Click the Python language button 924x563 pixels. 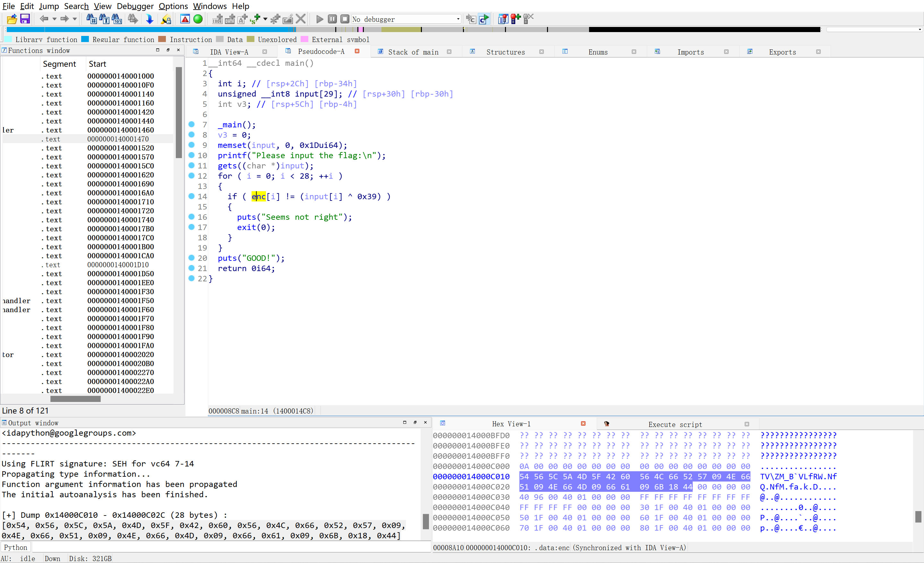pos(15,547)
